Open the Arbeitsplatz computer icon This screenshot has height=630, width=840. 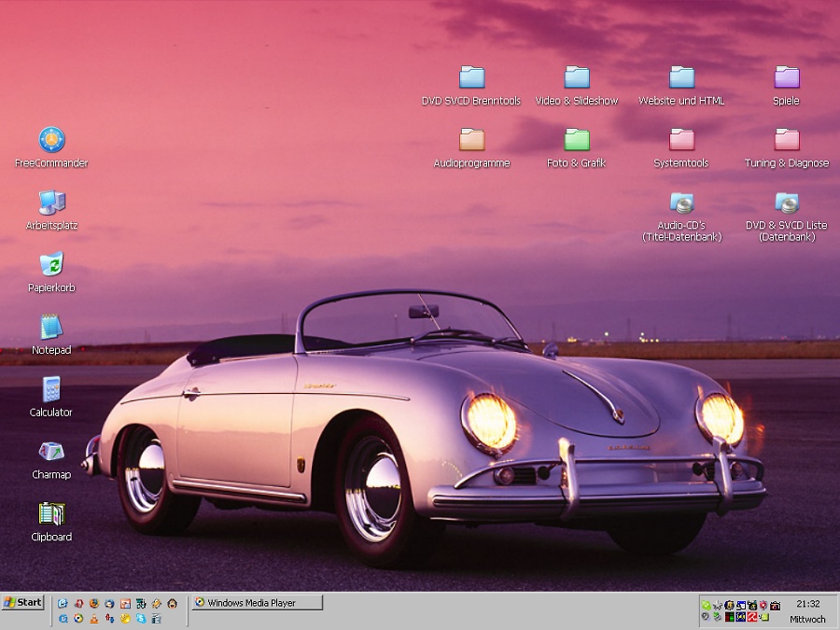coord(51,210)
